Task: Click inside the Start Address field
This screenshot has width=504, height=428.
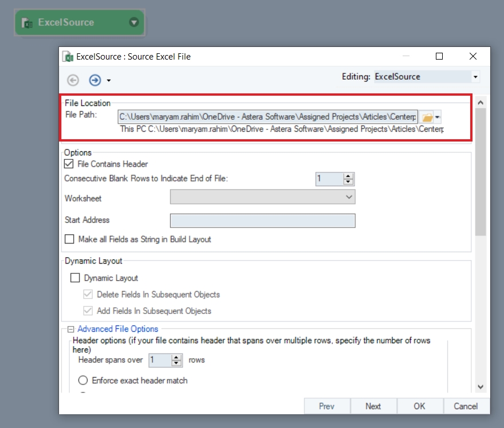Action: click(262, 221)
